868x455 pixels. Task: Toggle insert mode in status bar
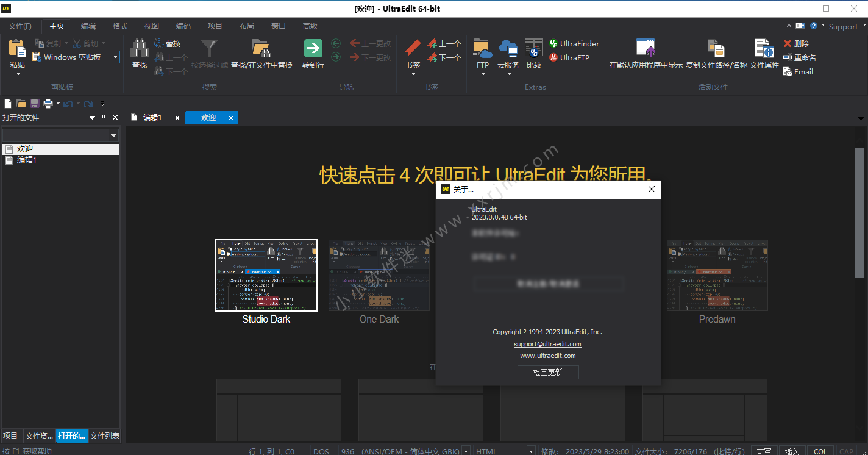792,451
